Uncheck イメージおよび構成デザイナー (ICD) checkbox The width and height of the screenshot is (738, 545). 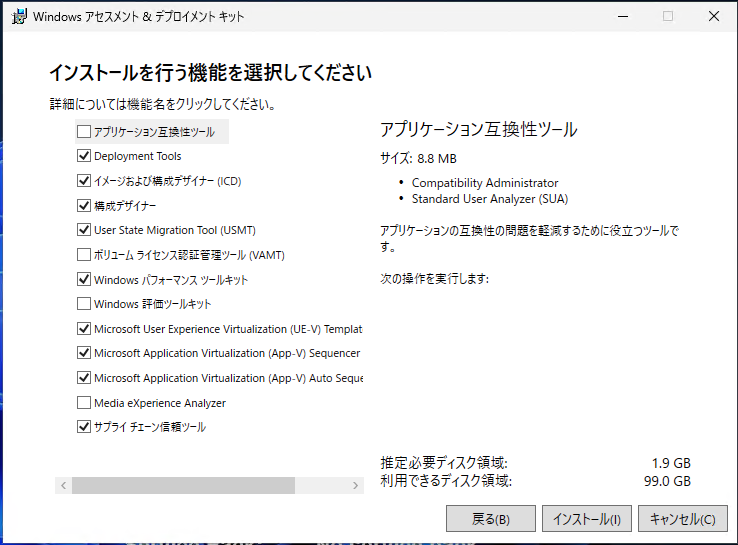coord(84,181)
